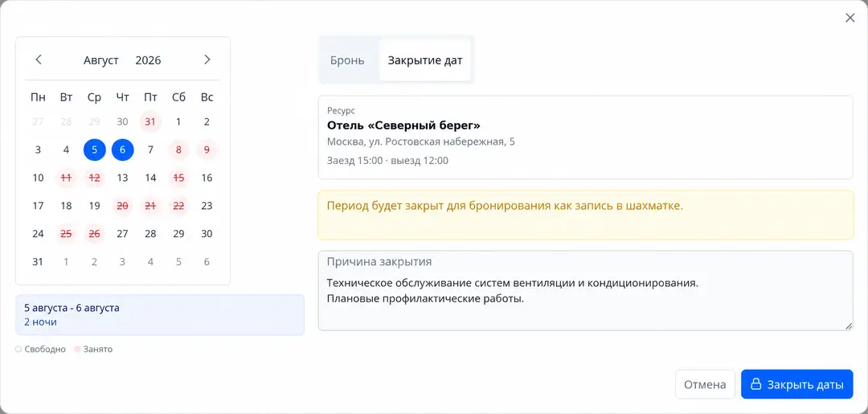
Task: Click crossed-out date August 26
Action: (95, 234)
